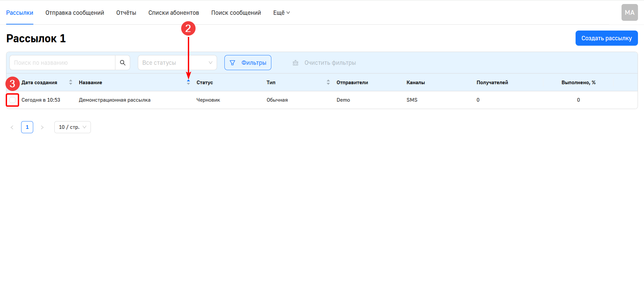This screenshot has width=644, height=306.
Task: Open the 10 / стр. page size selector
Action: coord(72,127)
